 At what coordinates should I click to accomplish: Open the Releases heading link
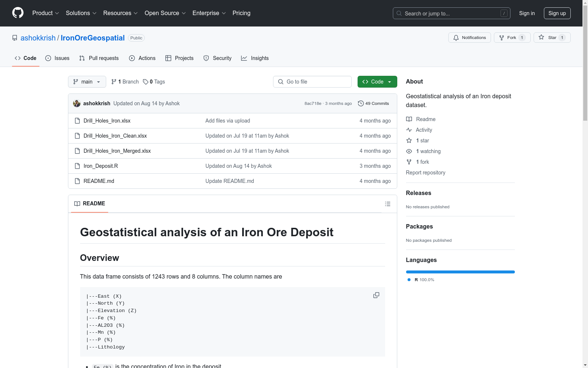point(419,193)
